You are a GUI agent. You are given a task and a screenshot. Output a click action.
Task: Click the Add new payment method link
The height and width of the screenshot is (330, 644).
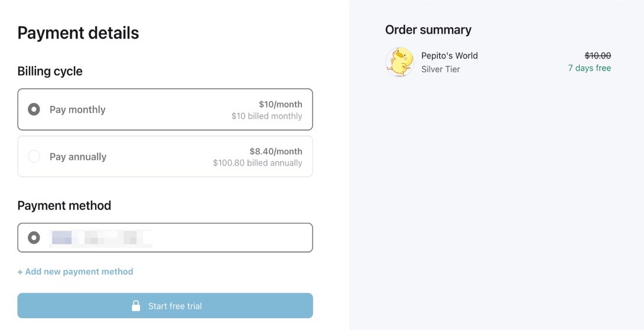75,271
